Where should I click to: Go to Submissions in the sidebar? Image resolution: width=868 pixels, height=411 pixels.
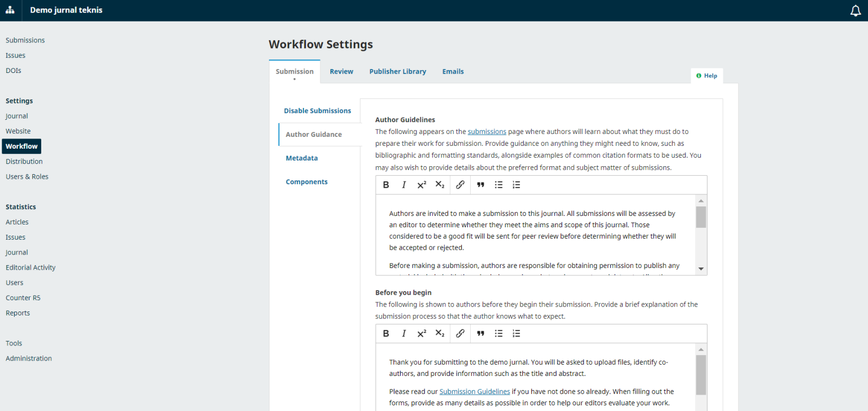point(25,40)
